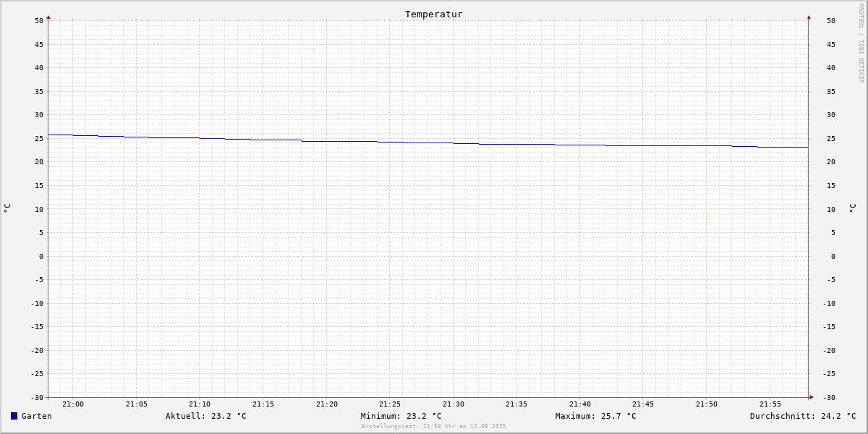
Task: Select the Durchschnitt: 24.2 °C value
Action: [803, 416]
